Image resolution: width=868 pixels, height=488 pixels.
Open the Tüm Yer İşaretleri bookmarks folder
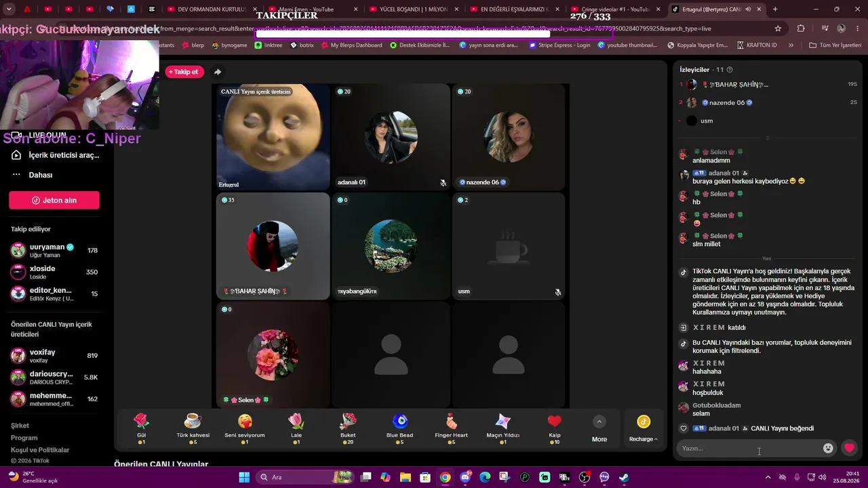click(x=835, y=45)
